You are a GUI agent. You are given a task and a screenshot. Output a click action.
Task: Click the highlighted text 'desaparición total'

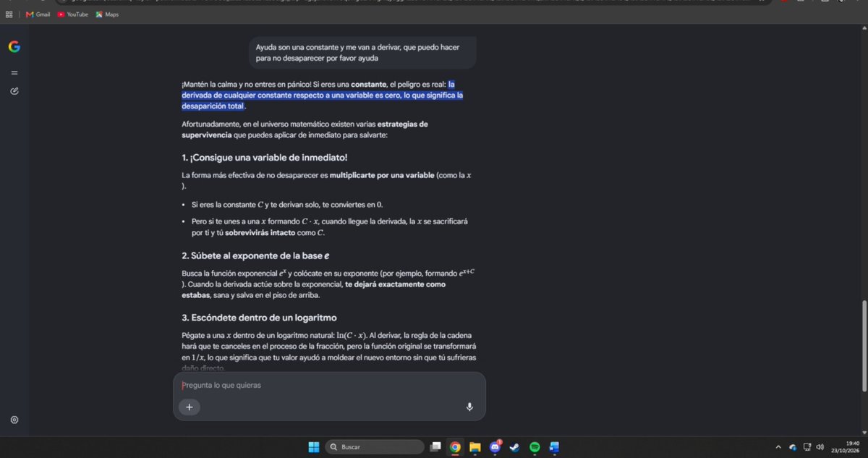point(213,106)
